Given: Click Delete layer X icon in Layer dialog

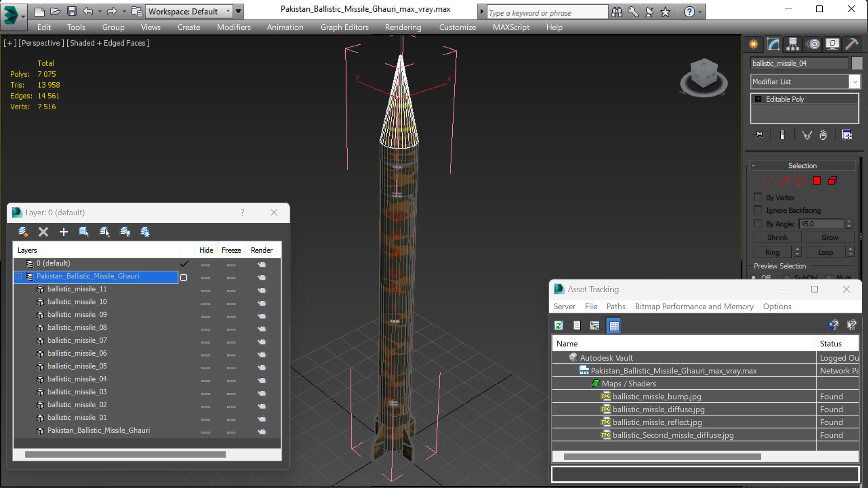Looking at the screenshot, I should click(43, 232).
